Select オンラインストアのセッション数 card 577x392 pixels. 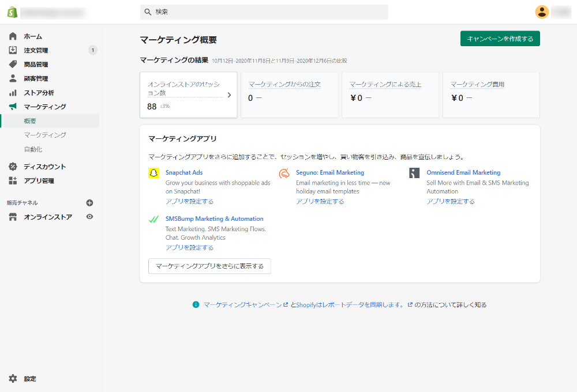[x=189, y=95]
